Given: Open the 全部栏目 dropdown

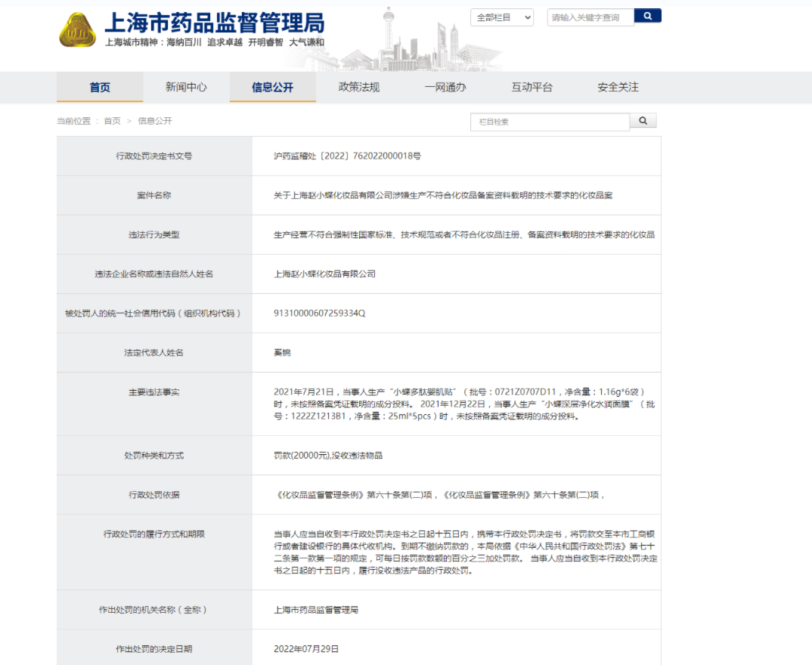Looking at the screenshot, I should [x=502, y=17].
